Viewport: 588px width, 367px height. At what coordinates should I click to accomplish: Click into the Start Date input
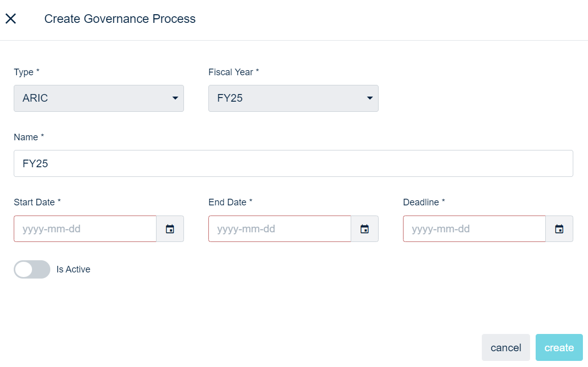pyautogui.click(x=85, y=229)
